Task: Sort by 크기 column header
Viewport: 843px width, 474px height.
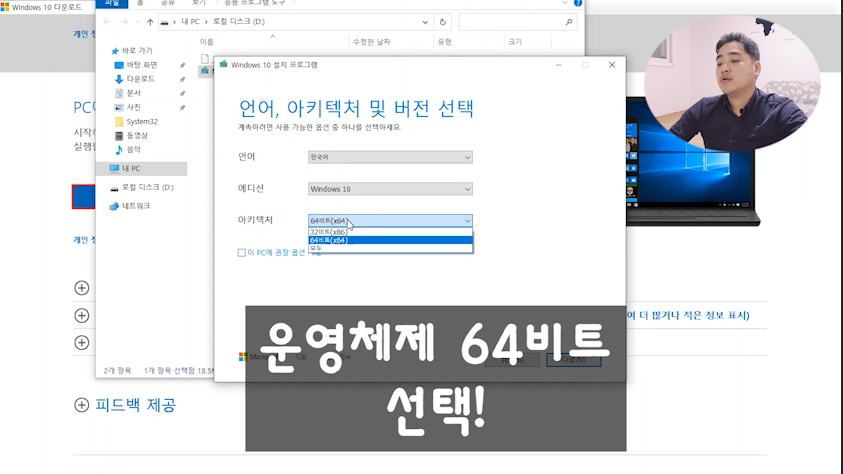Action: coord(515,42)
